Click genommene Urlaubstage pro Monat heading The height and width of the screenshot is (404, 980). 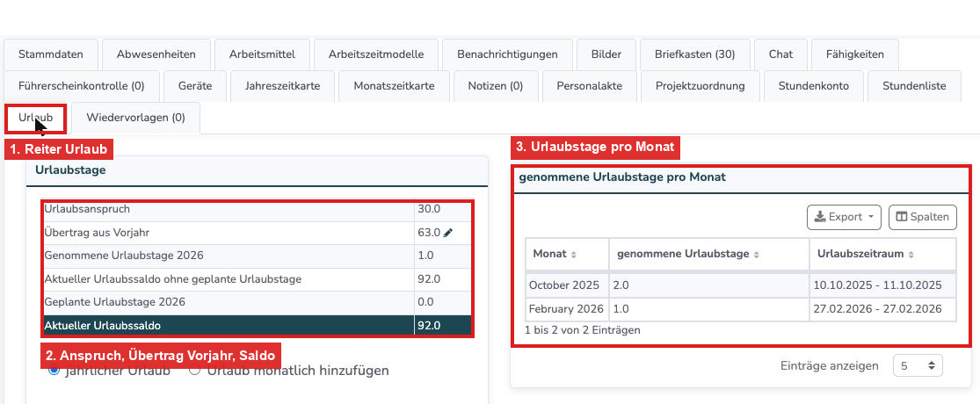(622, 177)
